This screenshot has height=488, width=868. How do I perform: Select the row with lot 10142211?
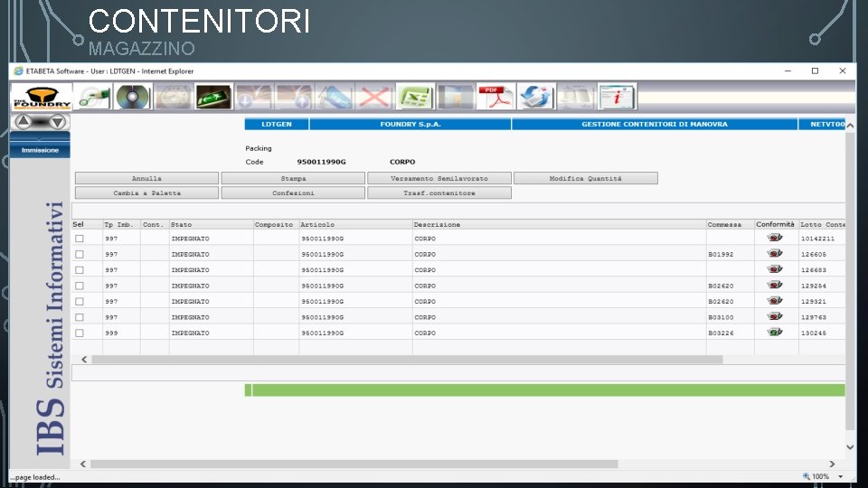click(80, 239)
